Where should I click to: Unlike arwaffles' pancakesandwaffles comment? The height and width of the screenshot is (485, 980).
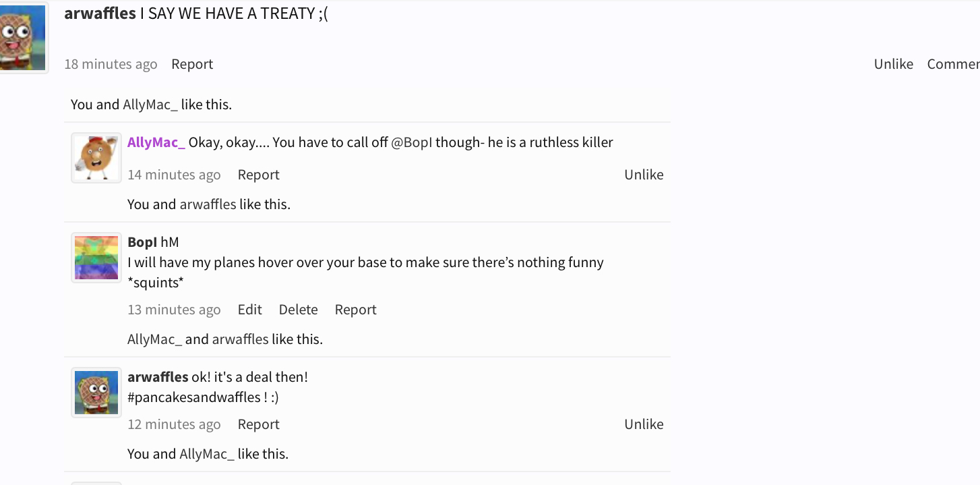tap(644, 424)
